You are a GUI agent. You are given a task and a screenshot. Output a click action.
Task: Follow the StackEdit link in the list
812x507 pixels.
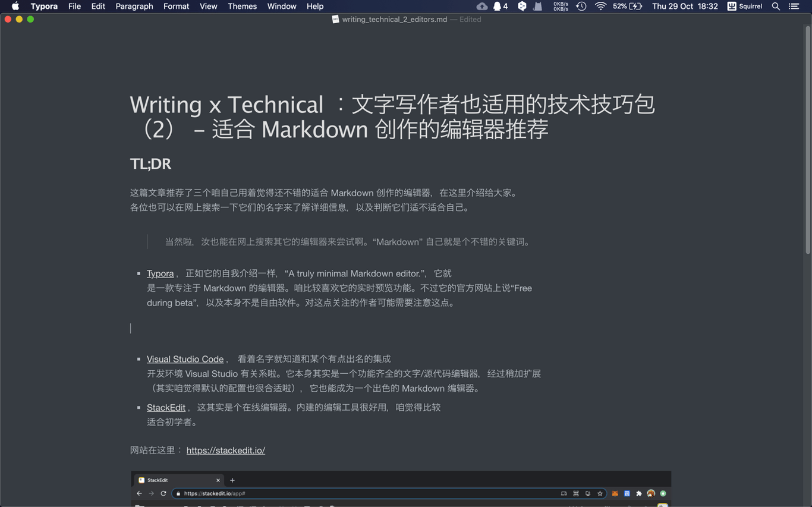(x=166, y=407)
